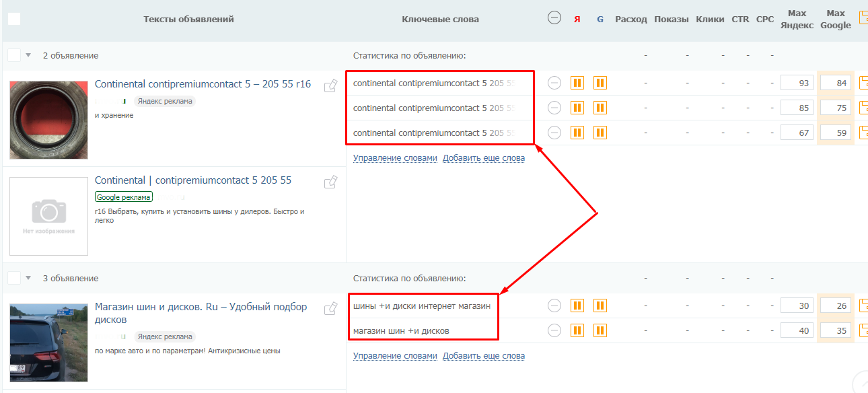
Task: Remove the keyword with Max Яндекс bid 85
Action: (554, 108)
